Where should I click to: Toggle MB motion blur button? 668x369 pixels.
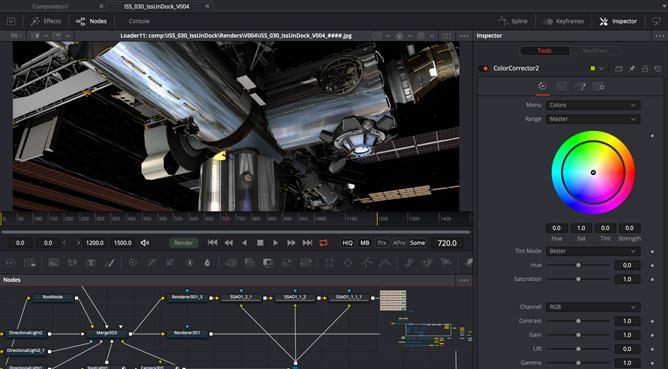[365, 243]
